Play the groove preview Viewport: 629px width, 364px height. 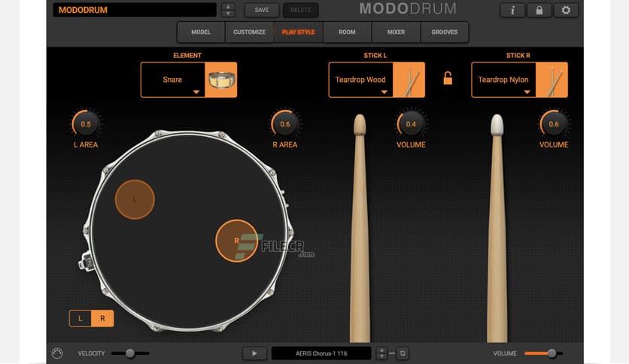254,353
